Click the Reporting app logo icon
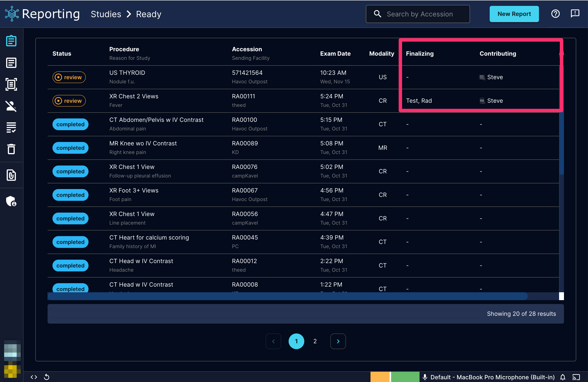Screen dimensions: 588x382 tap(12, 14)
